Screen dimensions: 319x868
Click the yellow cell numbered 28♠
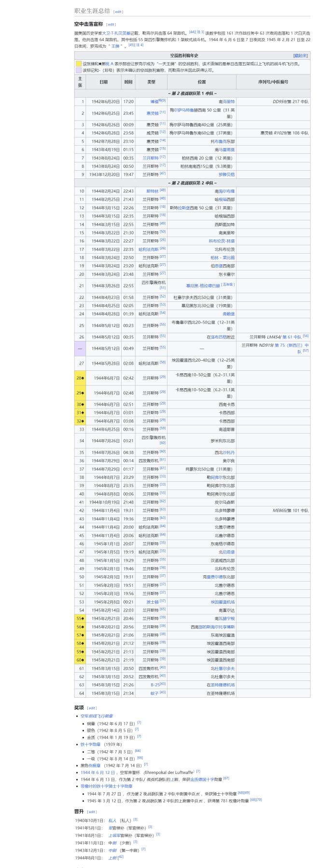coord(80,379)
